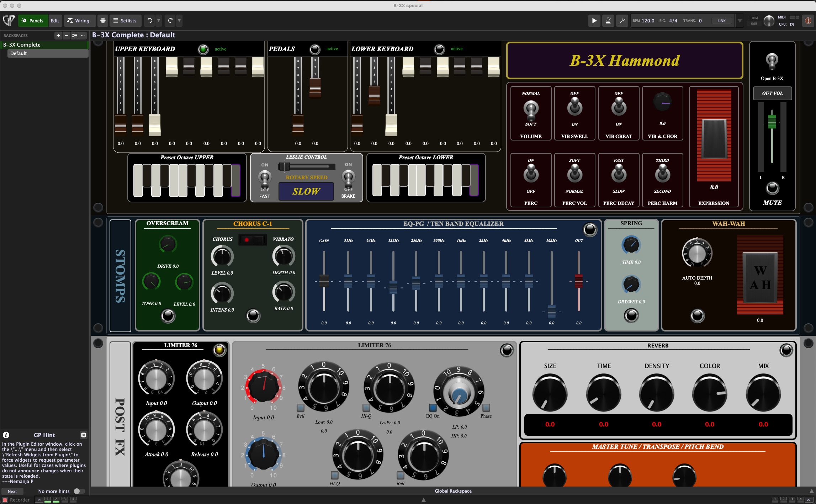816x504 pixels.
Task: Click the SLOW rotary speed display
Action: [306, 191]
